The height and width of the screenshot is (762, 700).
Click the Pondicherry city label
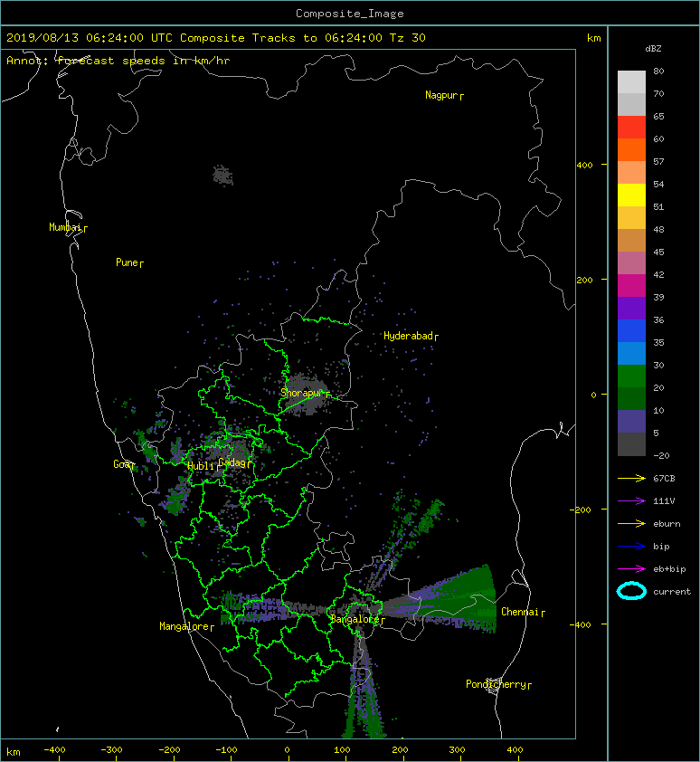coord(496,684)
